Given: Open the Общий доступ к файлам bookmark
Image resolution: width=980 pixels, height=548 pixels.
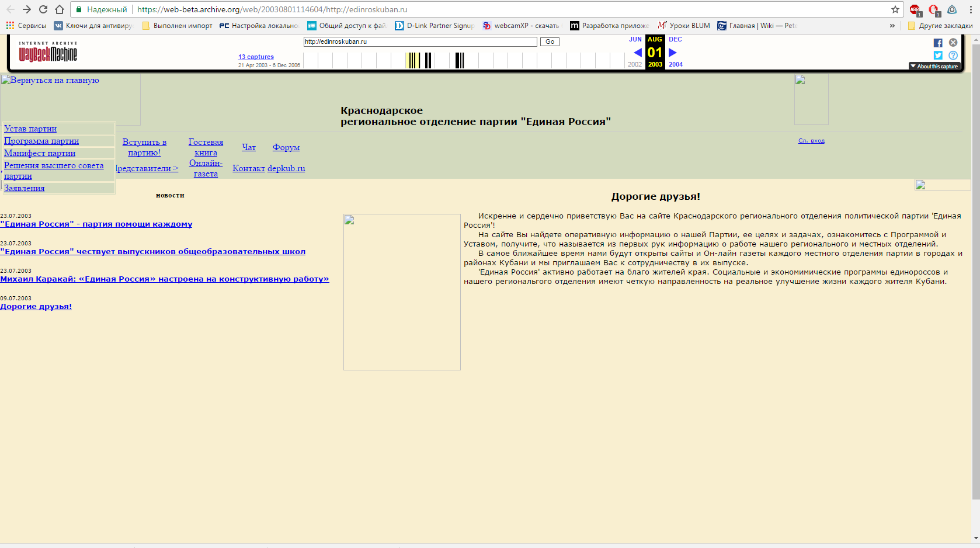Looking at the screenshot, I should click(x=347, y=26).
